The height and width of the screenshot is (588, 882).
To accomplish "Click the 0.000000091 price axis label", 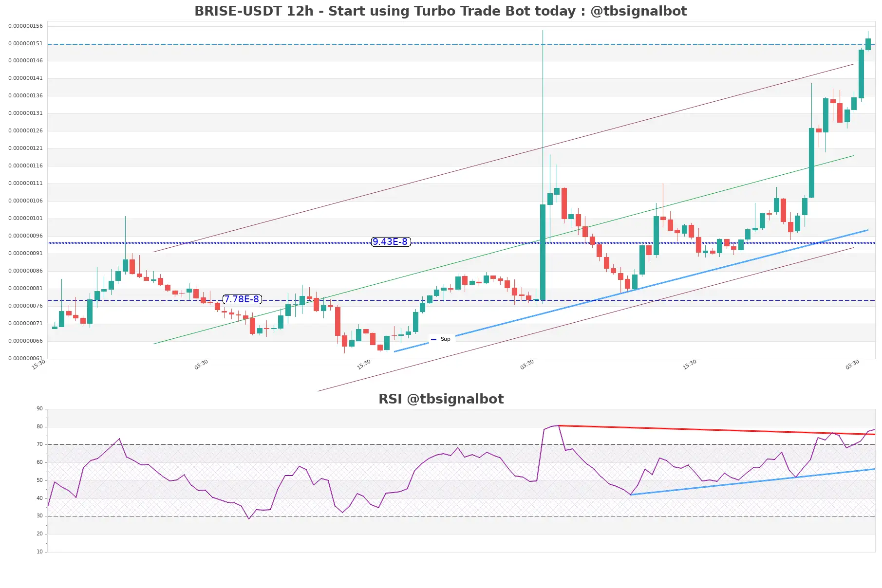I will (25, 253).
